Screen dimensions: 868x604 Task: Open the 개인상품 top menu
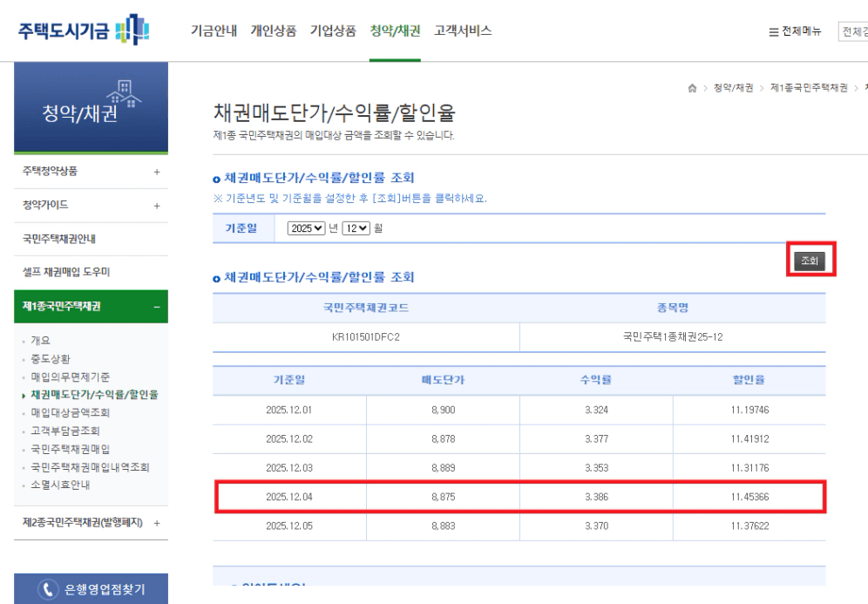pyautogui.click(x=273, y=31)
